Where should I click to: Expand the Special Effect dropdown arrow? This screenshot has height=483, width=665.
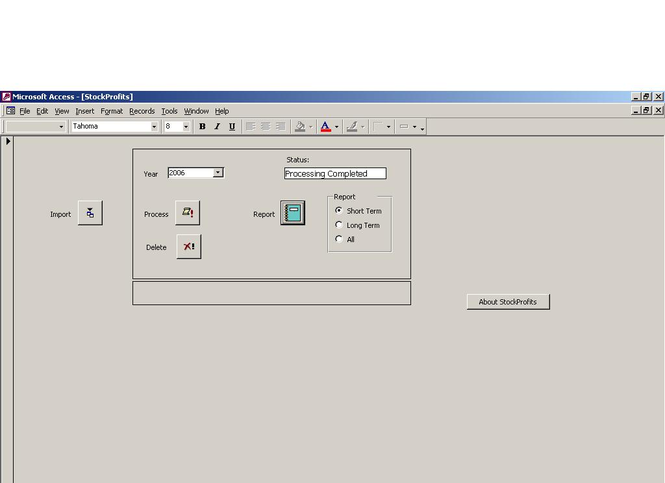tap(414, 126)
